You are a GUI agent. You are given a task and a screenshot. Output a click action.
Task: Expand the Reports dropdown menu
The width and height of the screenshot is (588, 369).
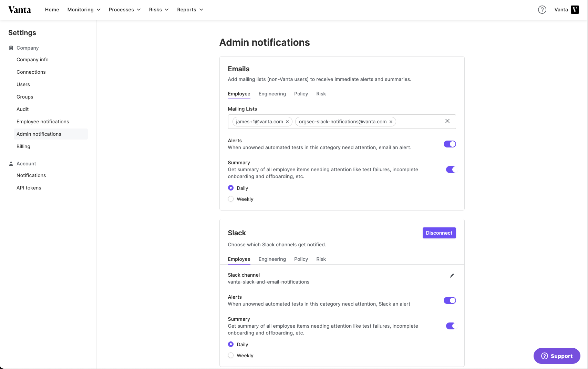pos(190,10)
